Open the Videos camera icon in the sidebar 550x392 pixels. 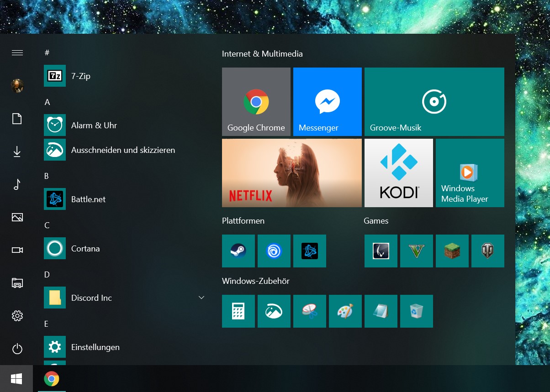[x=17, y=250]
